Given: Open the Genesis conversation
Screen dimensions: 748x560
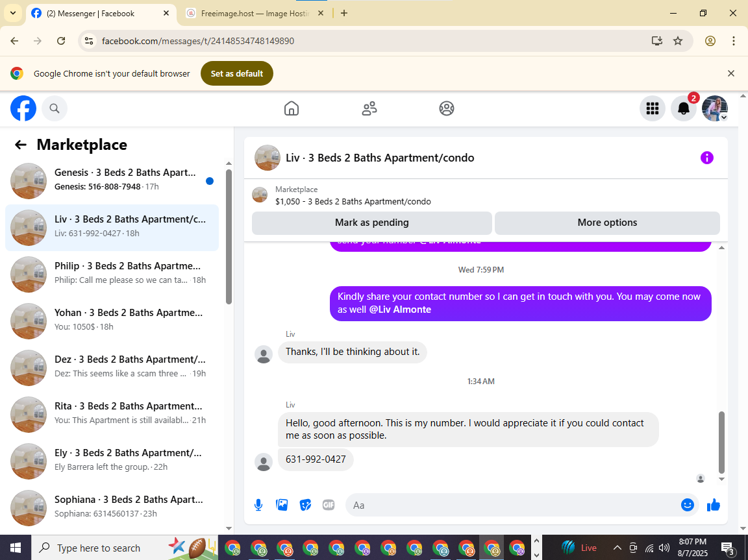Looking at the screenshot, I should tap(112, 181).
